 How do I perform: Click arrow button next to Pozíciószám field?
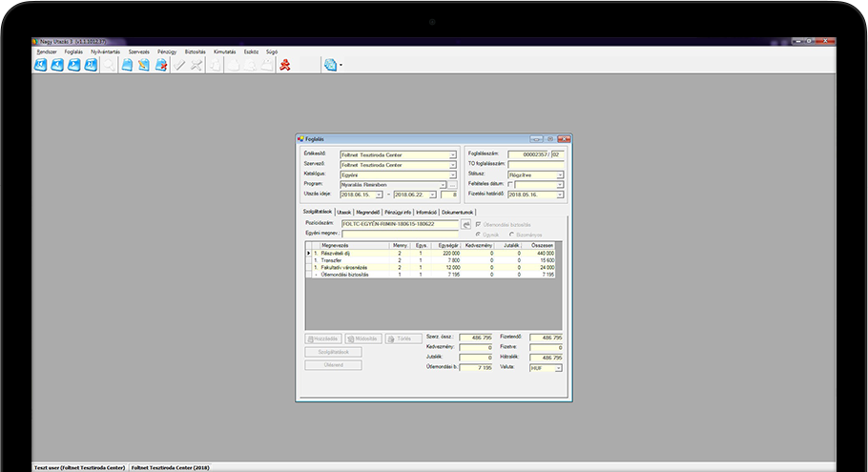pyautogui.click(x=466, y=224)
